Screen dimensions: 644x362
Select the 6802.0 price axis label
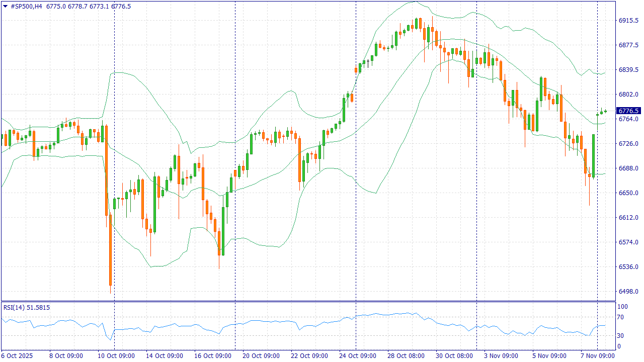(x=628, y=95)
